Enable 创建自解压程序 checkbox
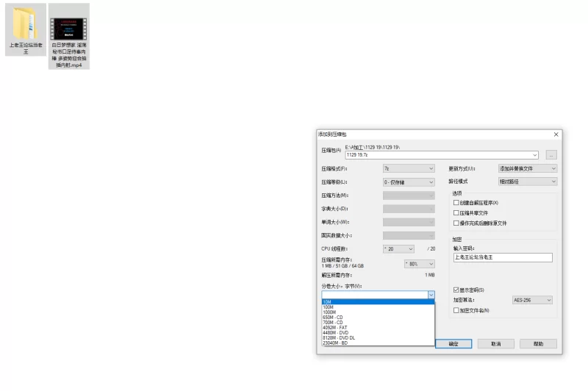 pos(456,202)
